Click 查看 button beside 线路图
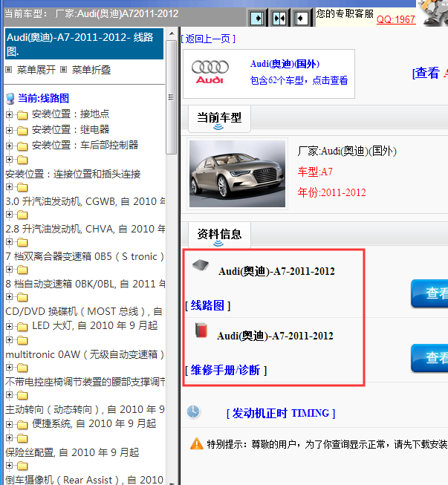This screenshot has width=448, height=485. pos(429,293)
